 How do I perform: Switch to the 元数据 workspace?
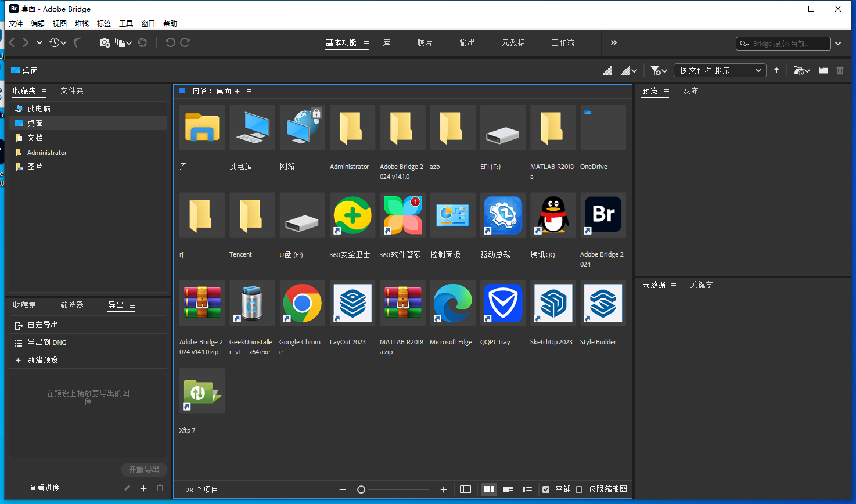click(513, 42)
